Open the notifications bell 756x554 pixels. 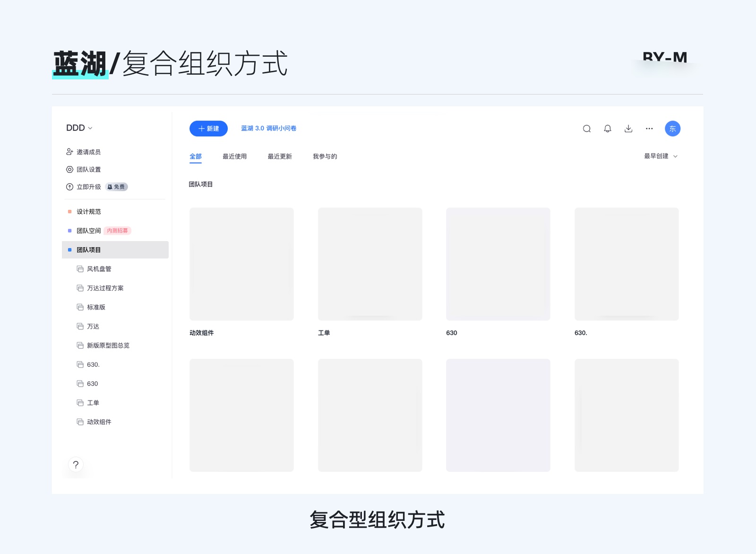[x=608, y=129]
